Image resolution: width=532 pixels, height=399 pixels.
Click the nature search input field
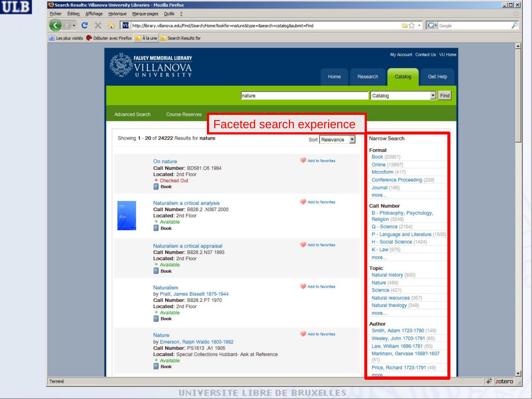304,96
